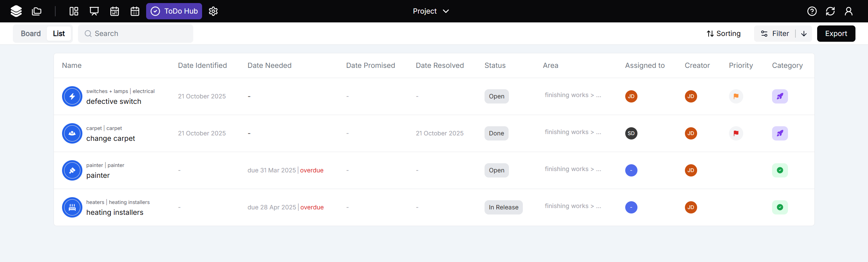The image size is (868, 262).
Task: Open the dashboard layout icon
Action: [74, 11]
